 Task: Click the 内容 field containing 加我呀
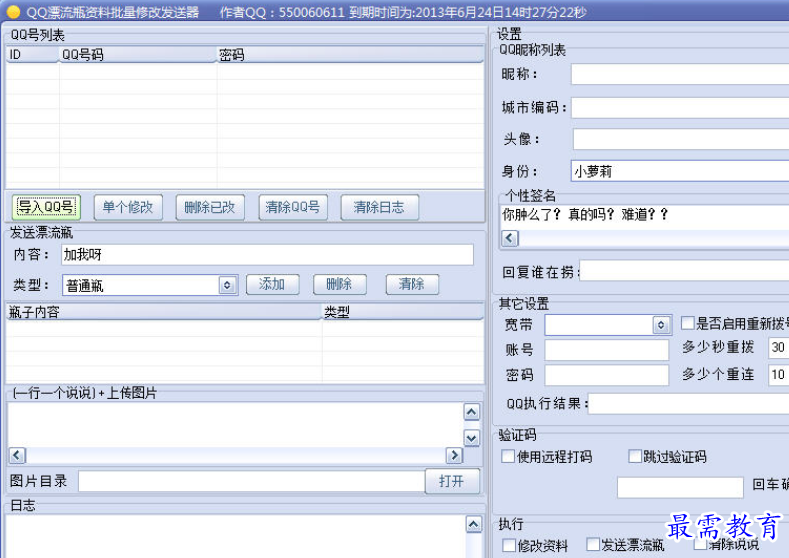(x=266, y=254)
